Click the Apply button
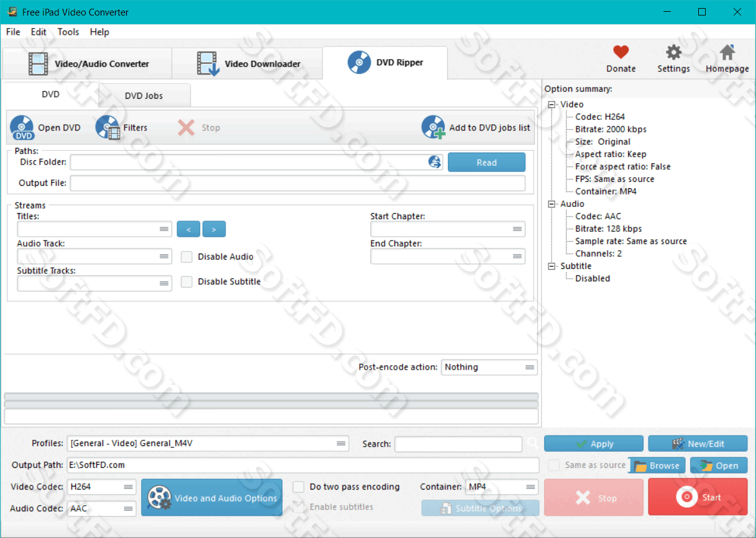This screenshot has width=756, height=538. click(x=594, y=444)
